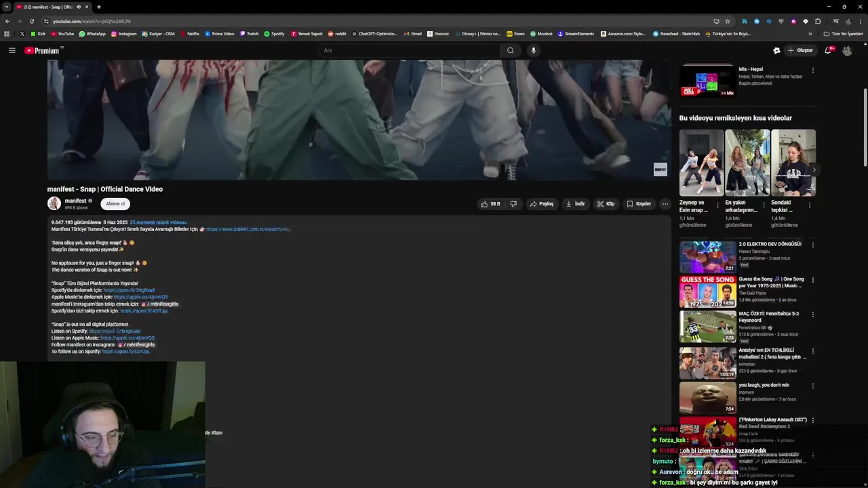868x488 pixels.
Task: Open the browser extensions puzzle icon
Action: [x=818, y=21]
